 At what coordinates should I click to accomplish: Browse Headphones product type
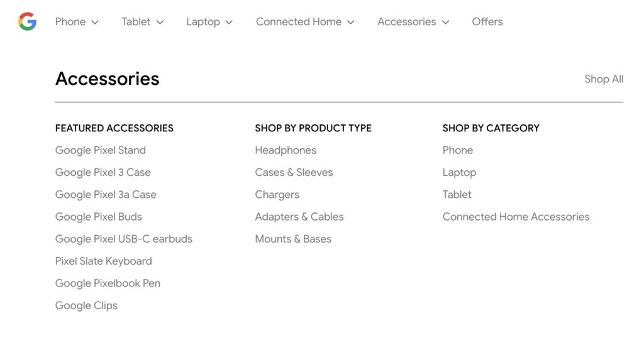(x=286, y=150)
